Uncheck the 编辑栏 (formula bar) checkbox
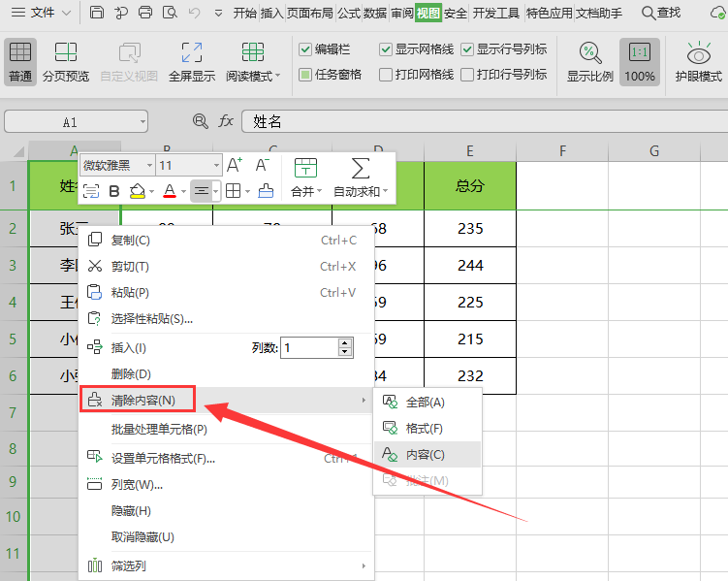 [x=305, y=49]
